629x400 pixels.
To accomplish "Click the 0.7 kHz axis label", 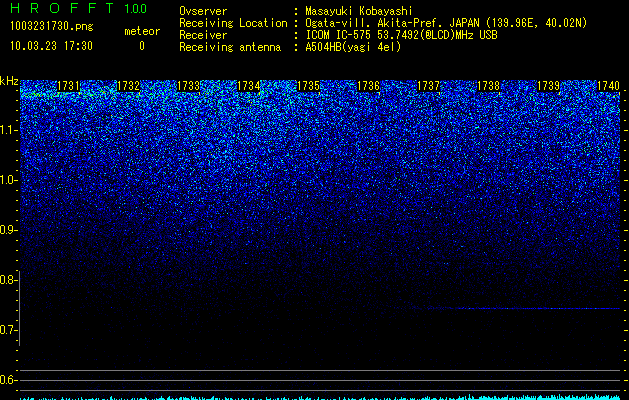I will [7, 330].
